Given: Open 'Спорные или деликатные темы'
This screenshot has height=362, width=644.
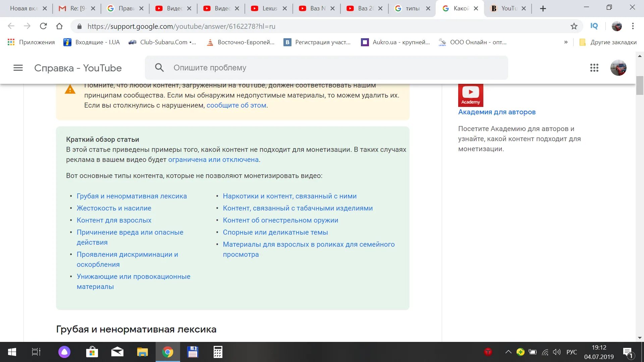Looking at the screenshot, I should click(x=275, y=232).
